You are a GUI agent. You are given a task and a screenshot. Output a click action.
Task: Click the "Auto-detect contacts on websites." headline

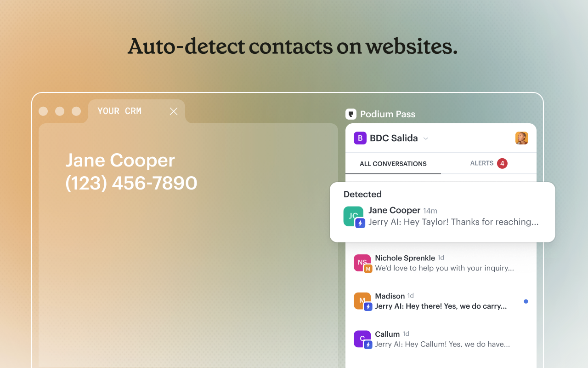pos(293,46)
